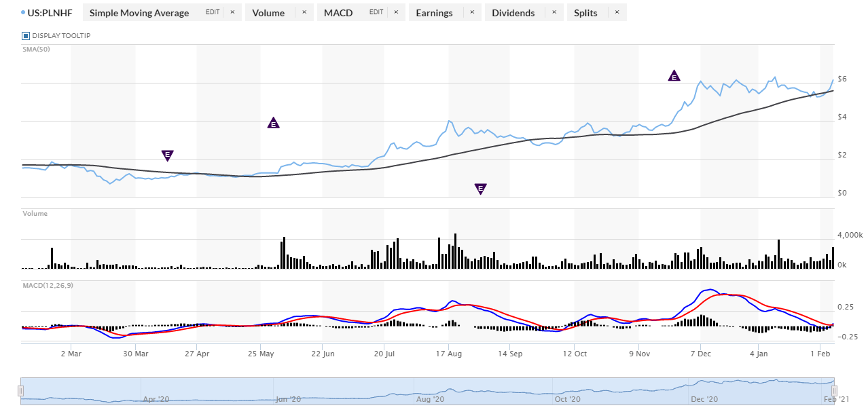Remove the Dividends overlay chip
Image resolution: width=868 pixels, height=412 pixels.
tap(554, 12)
